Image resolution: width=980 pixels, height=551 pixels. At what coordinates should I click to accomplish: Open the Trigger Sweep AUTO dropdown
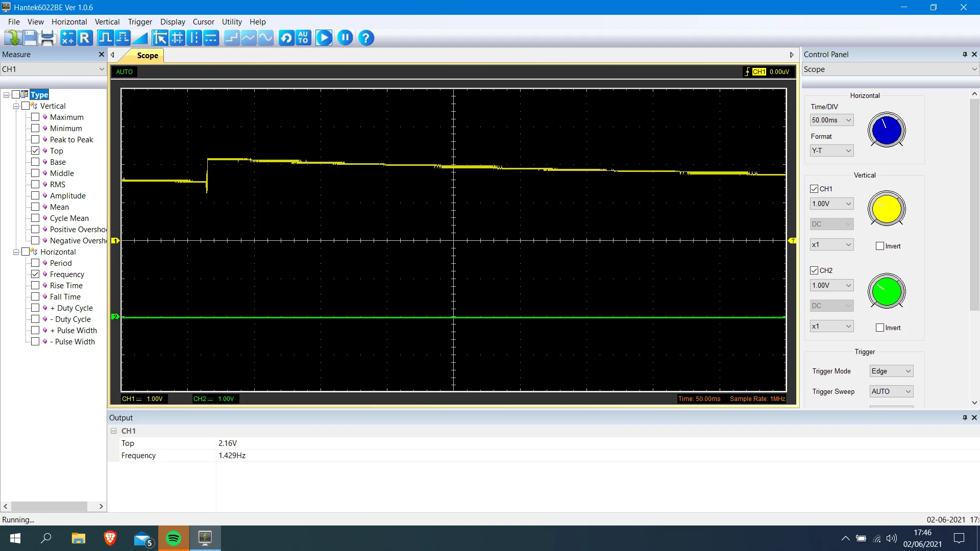click(891, 391)
